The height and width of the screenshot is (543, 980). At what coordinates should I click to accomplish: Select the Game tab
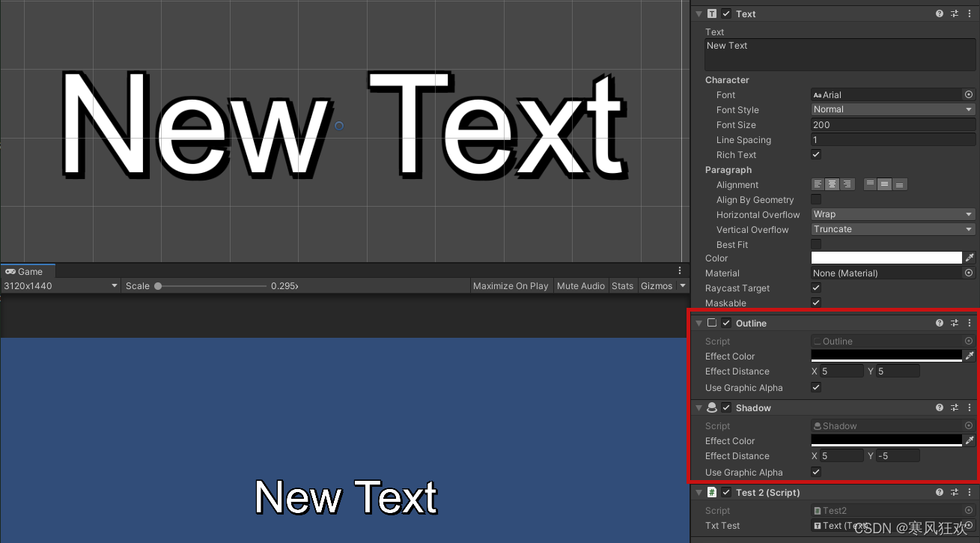(28, 271)
